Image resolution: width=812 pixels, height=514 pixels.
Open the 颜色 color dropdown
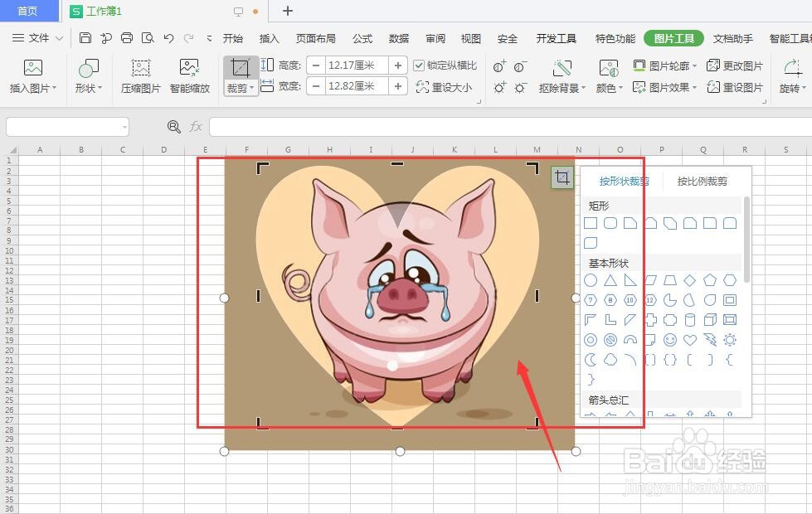click(608, 86)
